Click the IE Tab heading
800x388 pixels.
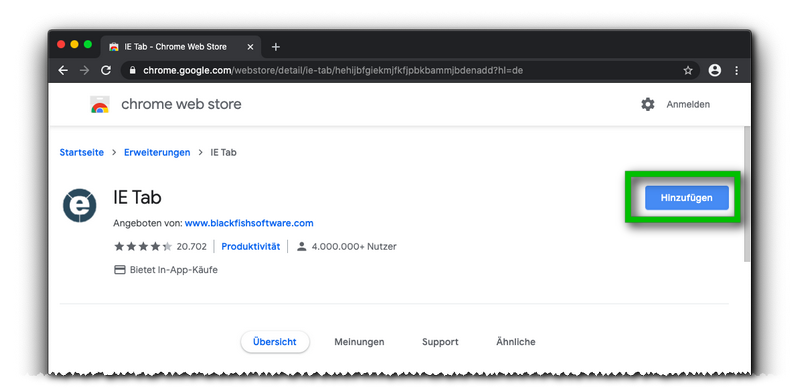click(x=137, y=197)
